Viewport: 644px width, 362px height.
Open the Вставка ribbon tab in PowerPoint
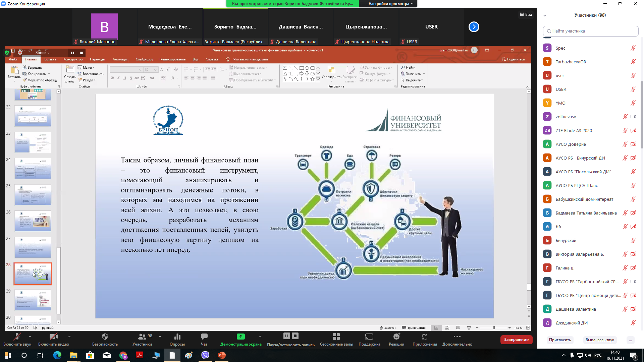[x=50, y=59]
